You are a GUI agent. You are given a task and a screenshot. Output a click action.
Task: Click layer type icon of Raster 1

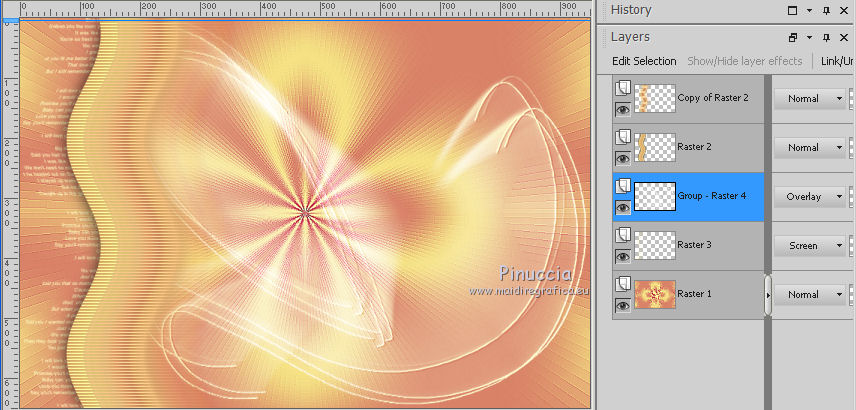pos(623,284)
